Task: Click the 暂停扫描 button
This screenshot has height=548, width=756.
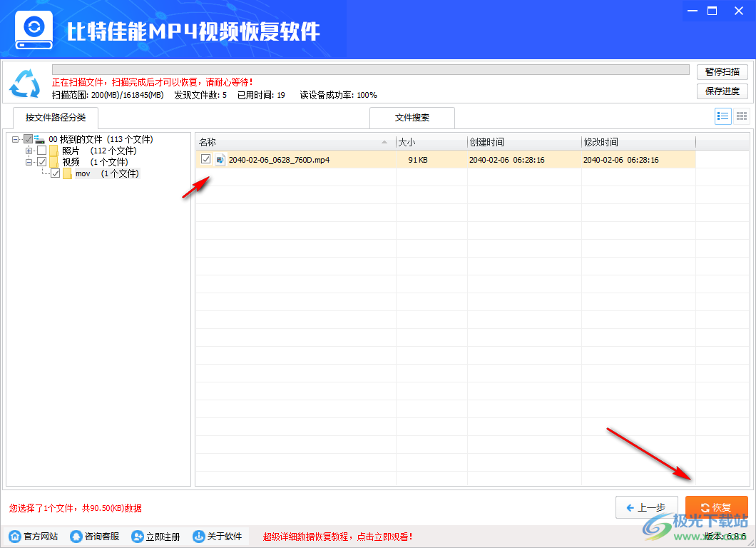Action: pyautogui.click(x=722, y=72)
